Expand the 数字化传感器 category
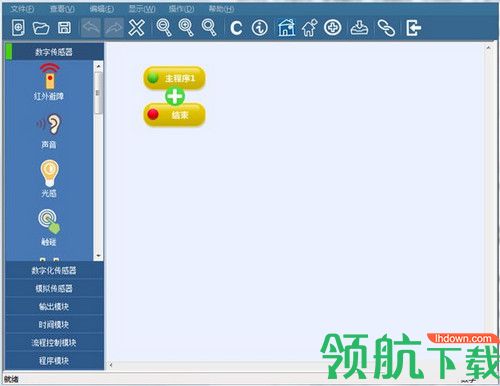Image resolution: width=500 pixels, height=386 pixels. (x=54, y=270)
